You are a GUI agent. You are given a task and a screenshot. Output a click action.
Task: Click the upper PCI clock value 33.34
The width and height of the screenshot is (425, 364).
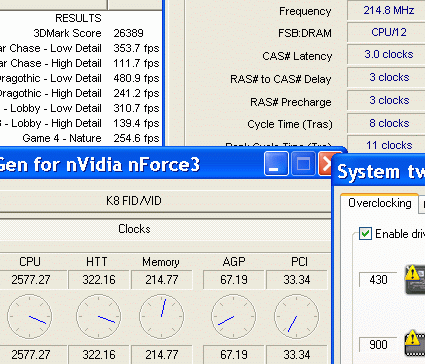pyautogui.click(x=297, y=280)
